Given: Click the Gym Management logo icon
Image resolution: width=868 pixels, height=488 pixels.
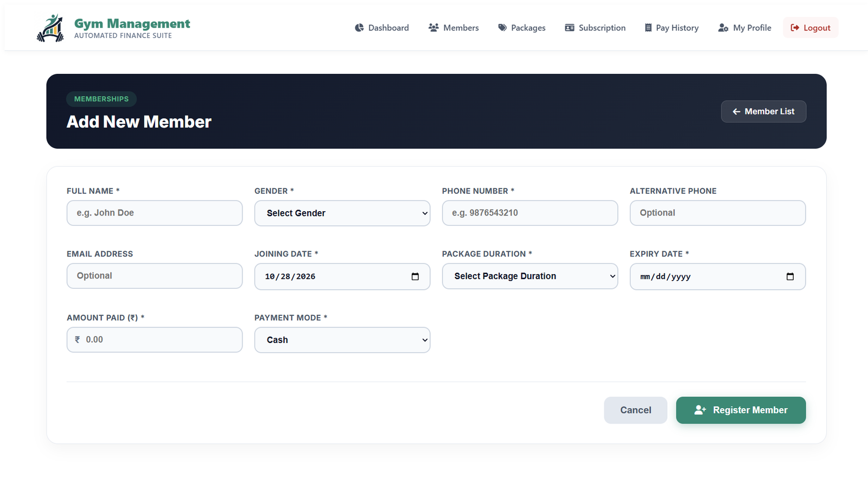Looking at the screenshot, I should click(50, 28).
